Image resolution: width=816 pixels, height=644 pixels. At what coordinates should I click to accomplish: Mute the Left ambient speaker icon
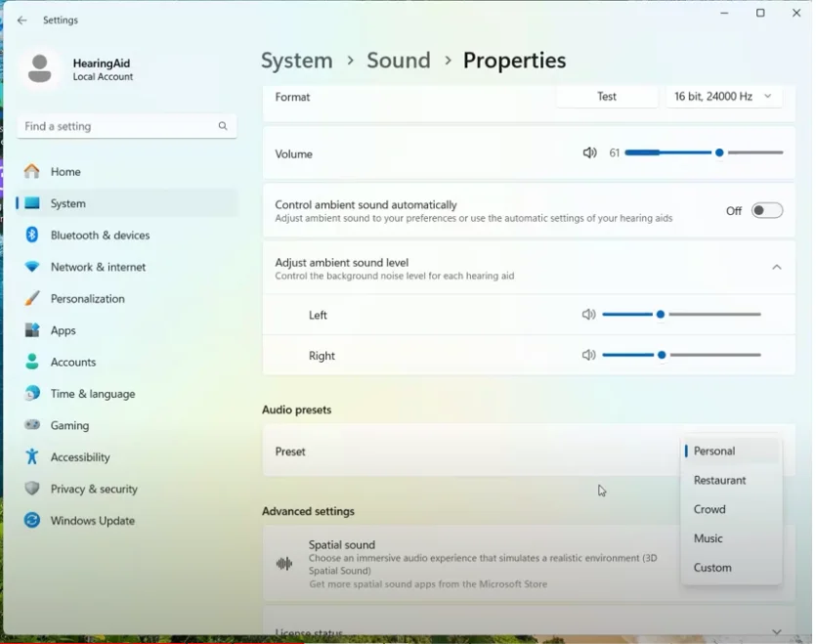click(588, 315)
